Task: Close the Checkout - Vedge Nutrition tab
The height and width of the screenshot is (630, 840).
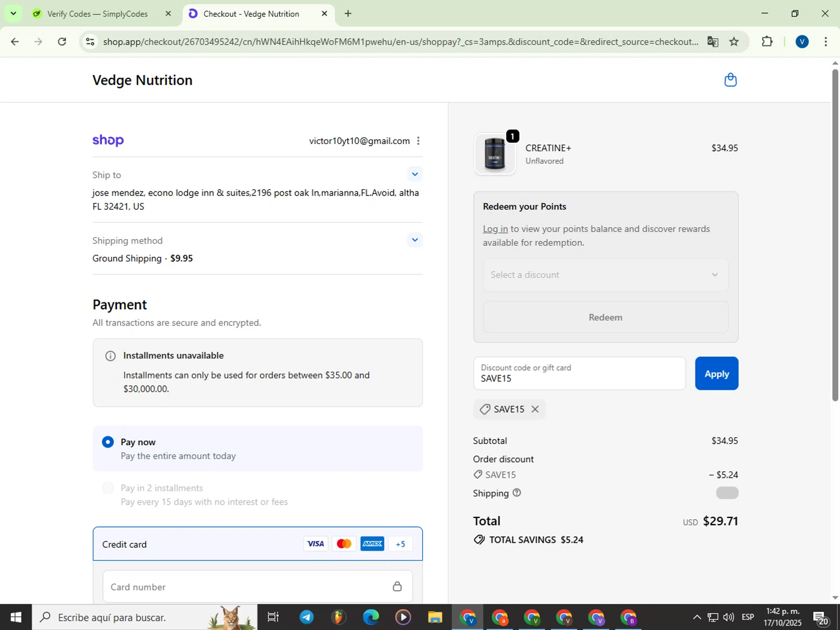Action: tap(324, 13)
